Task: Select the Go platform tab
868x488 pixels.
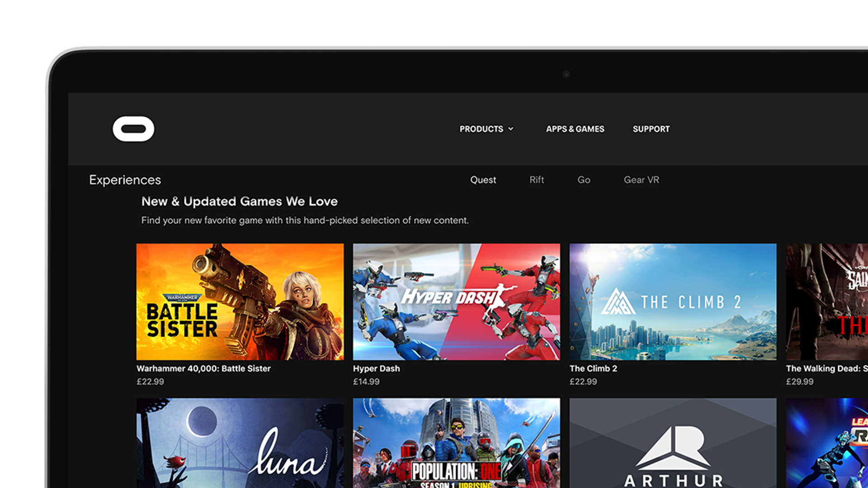Action: point(584,180)
